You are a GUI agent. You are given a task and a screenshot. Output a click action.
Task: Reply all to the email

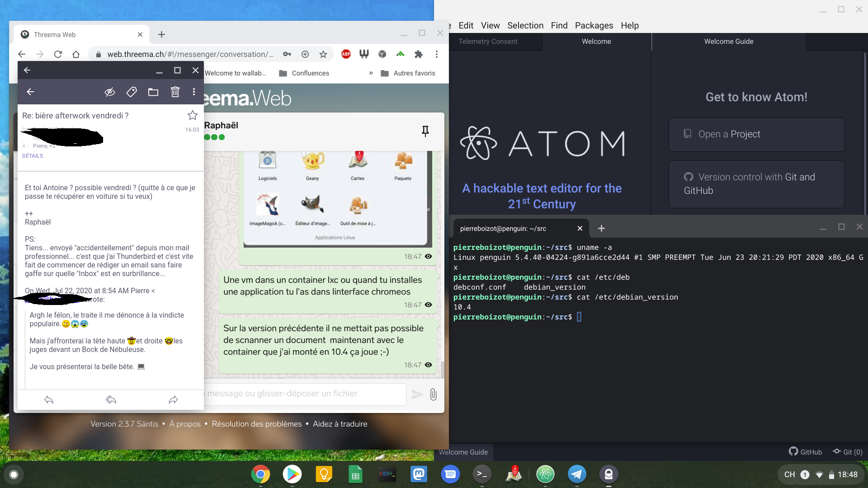coord(111,400)
